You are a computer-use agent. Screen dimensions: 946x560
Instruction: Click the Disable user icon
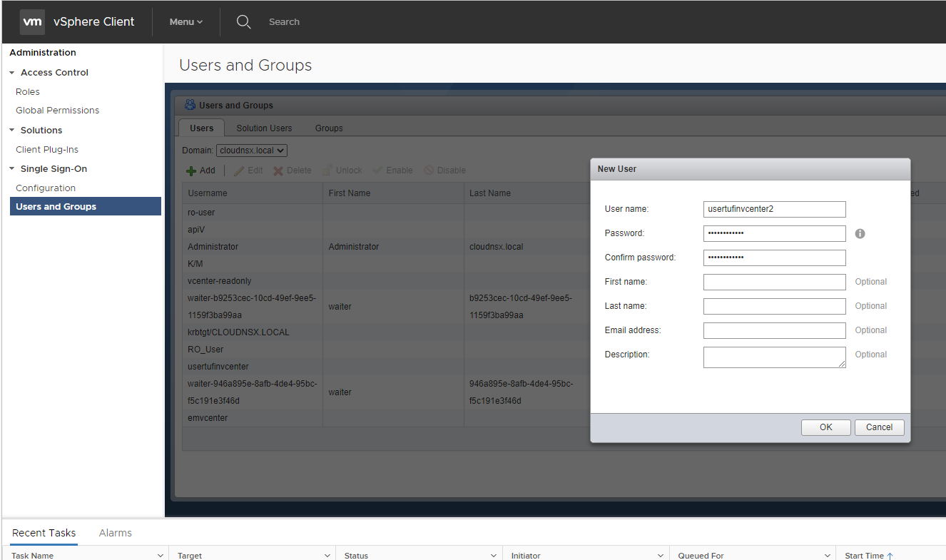click(x=429, y=171)
